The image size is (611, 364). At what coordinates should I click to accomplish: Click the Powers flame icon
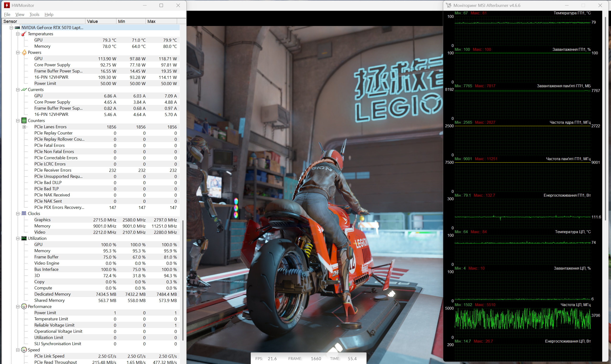(24, 52)
